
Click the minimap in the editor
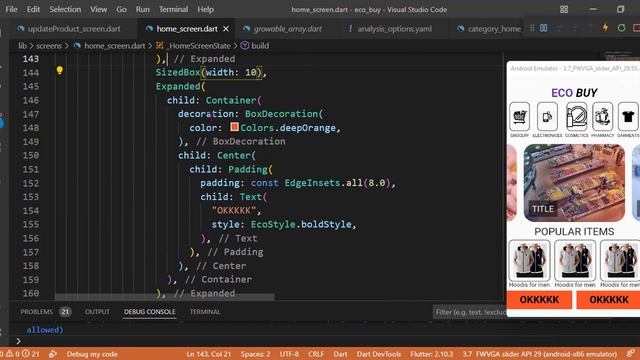tap(620, 55)
